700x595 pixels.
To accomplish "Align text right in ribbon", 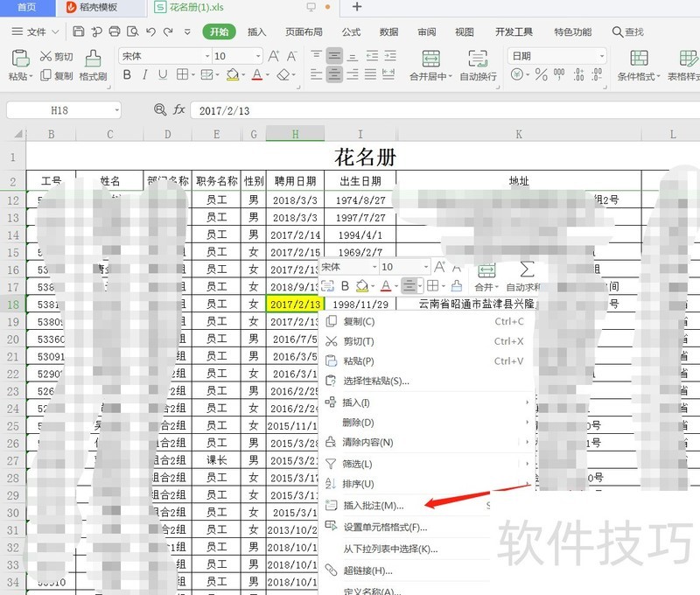I will [353, 74].
